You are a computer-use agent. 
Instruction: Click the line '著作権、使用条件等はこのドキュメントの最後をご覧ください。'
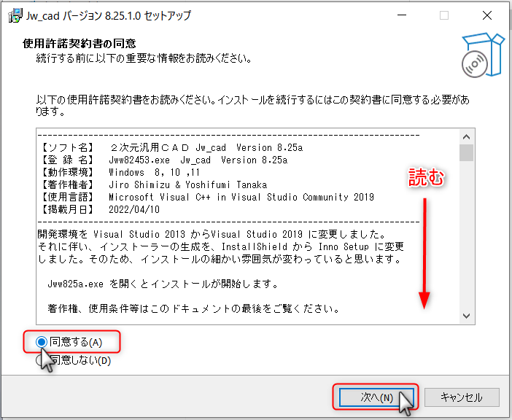(x=194, y=308)
